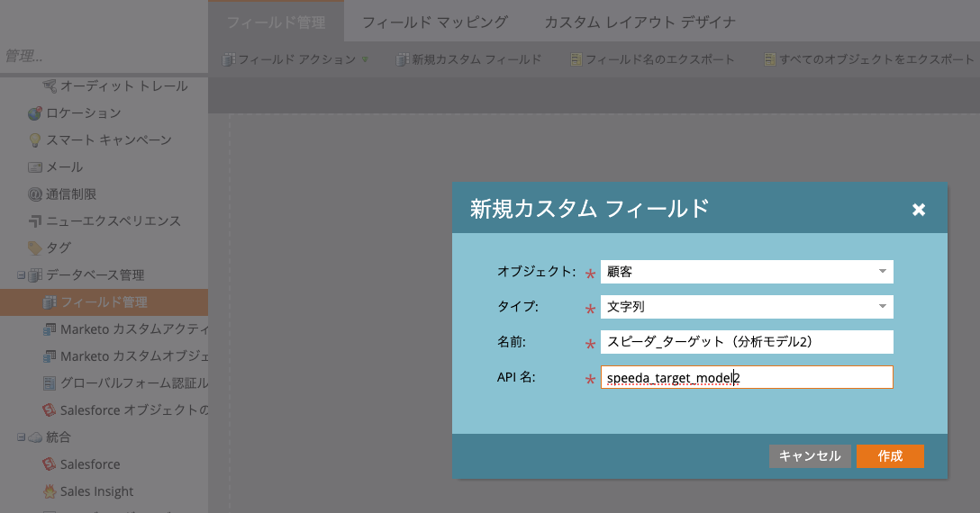Open the フィールド アクション menu
Screen dimensions: 980x513
[x=296, y=59]
